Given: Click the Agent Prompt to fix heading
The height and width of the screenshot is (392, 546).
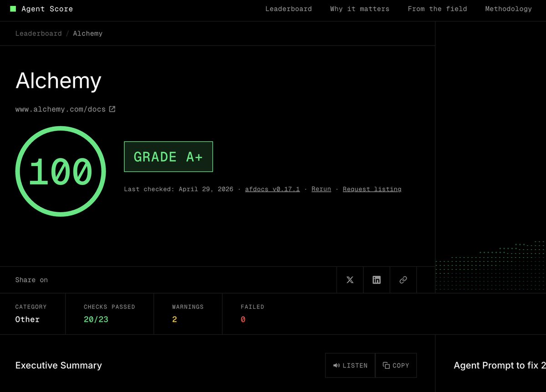Looking at the screenshot, I should pos(500,365).
